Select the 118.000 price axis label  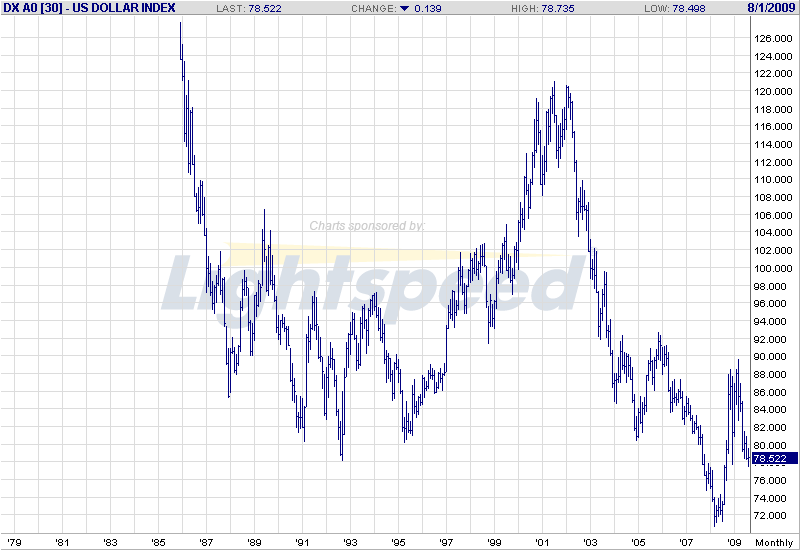pyautogui.click(x=773, y=110)
